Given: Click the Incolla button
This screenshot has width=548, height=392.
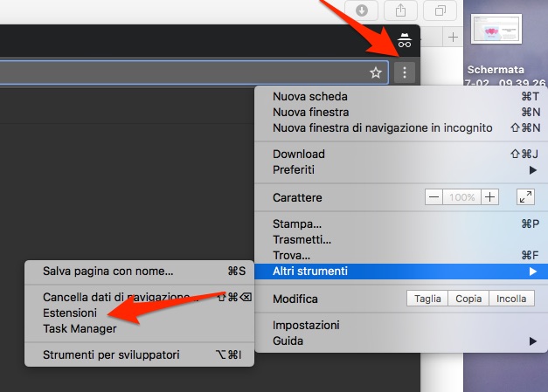Looking at the screenshot, I should [x=510, y=299].
